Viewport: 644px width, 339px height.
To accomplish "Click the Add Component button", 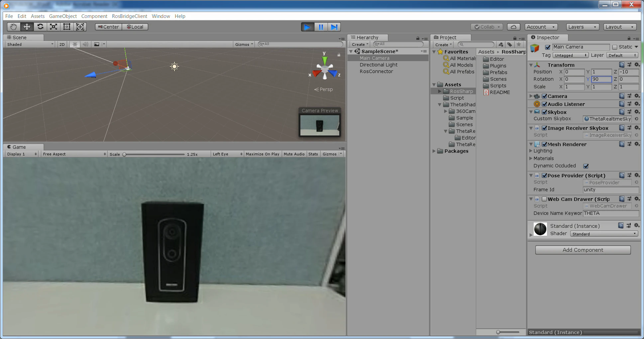I will tap(583, 250).
